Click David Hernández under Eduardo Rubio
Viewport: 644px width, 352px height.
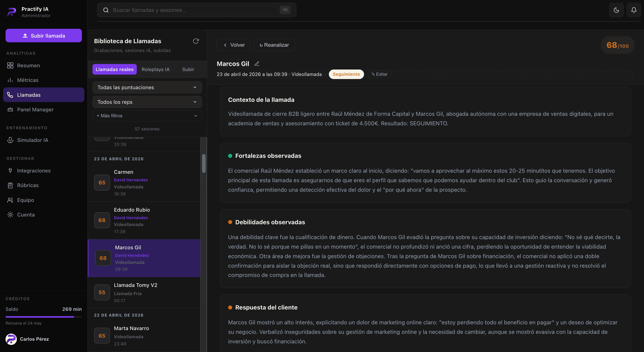(x=131, y=218)
